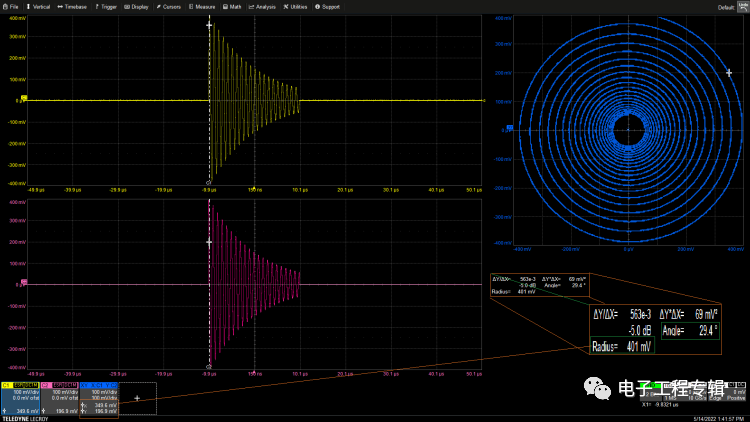Click the ΔY*ΔX= 69 mV² zoomed readout
This screenshot has width=750, height=422.
688,314
